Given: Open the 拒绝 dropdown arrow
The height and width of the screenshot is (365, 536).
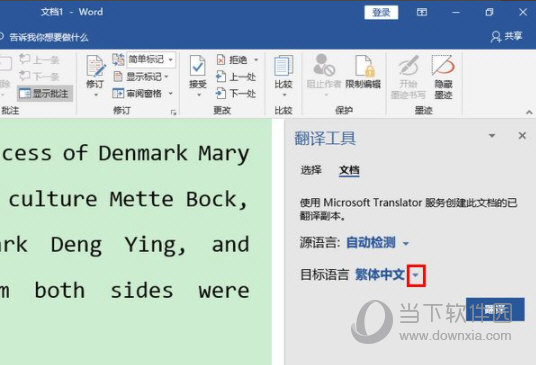Looking at the screenshot, I should [256, 60].
